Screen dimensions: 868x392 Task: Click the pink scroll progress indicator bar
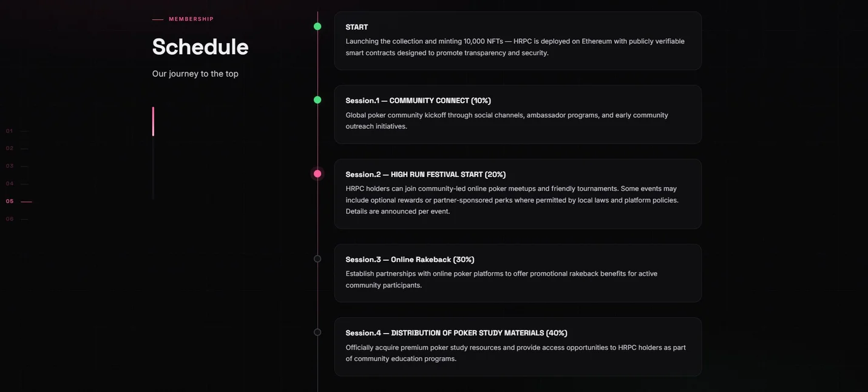click(153, 122)
